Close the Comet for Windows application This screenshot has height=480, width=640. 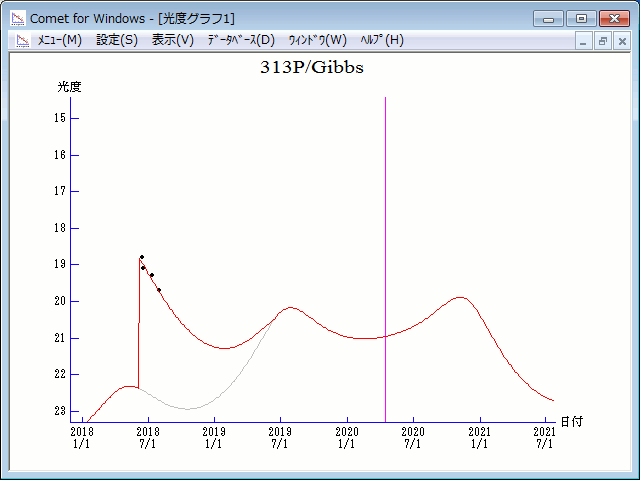(614, 18)
